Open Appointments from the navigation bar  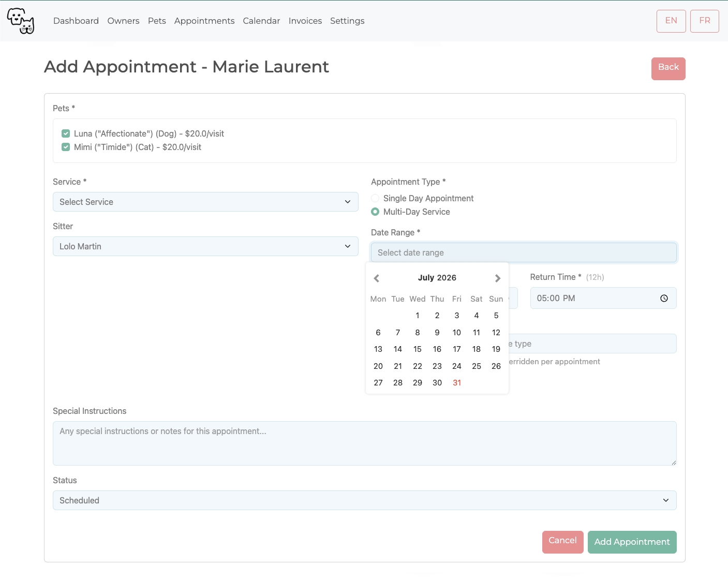pyautogui.click(x=204, y=21)
